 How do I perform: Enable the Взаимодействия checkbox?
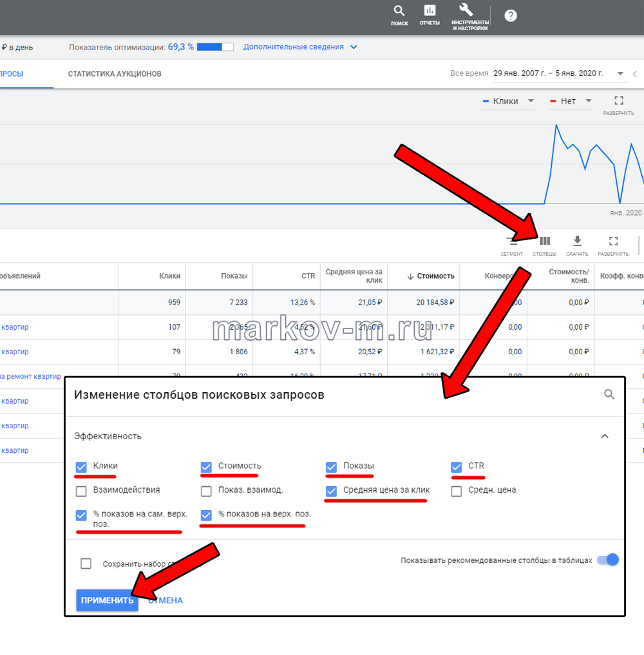coord(81,491)
